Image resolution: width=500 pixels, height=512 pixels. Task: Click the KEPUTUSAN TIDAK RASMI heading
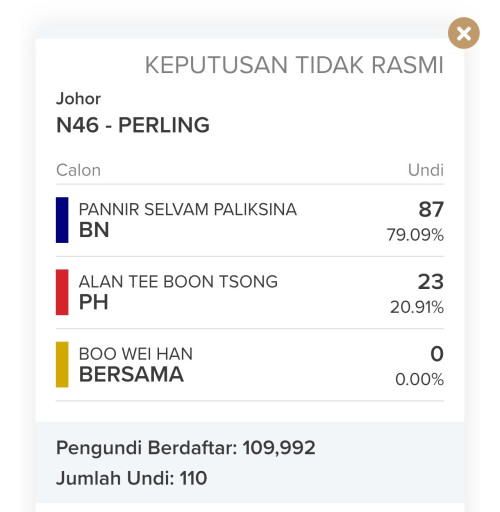[x=294, y=65]
